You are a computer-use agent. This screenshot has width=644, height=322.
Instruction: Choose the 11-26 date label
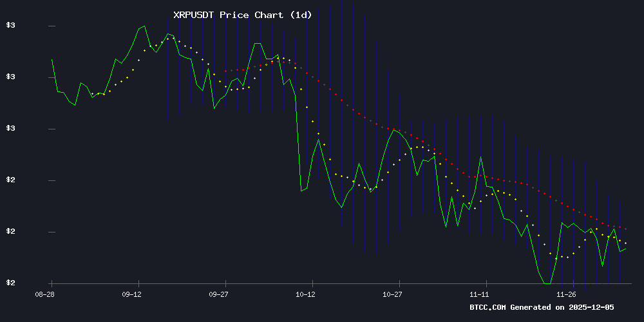point(567,294)
